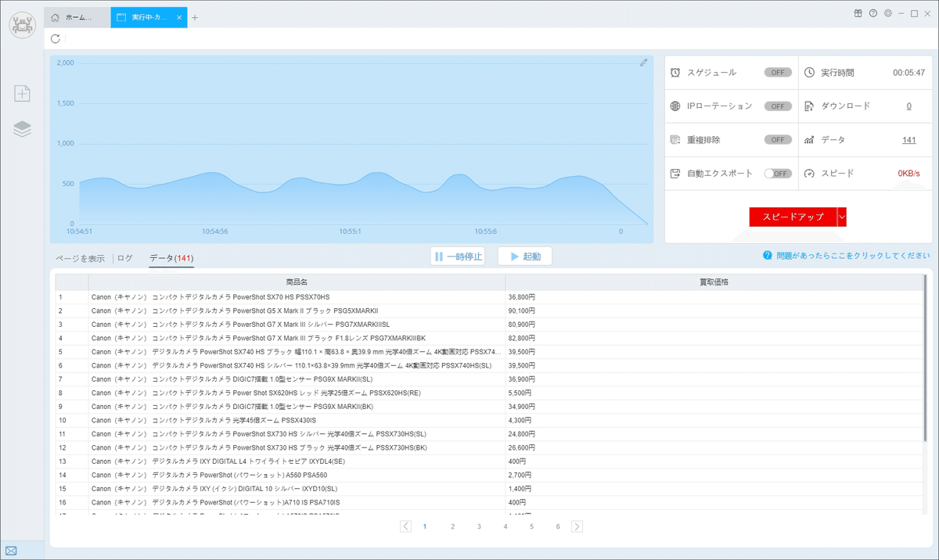The width and height of the screenshot is (939, 560).
Task: Open the 問題があったらここをクリック link
Action: click(x=853, y=255)
